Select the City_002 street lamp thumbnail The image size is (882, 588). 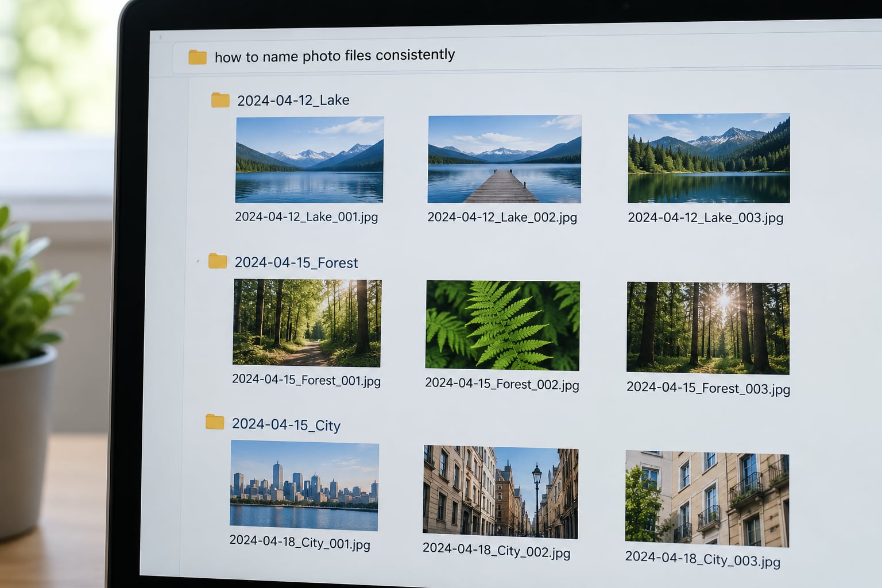click(x=501, y=492)
